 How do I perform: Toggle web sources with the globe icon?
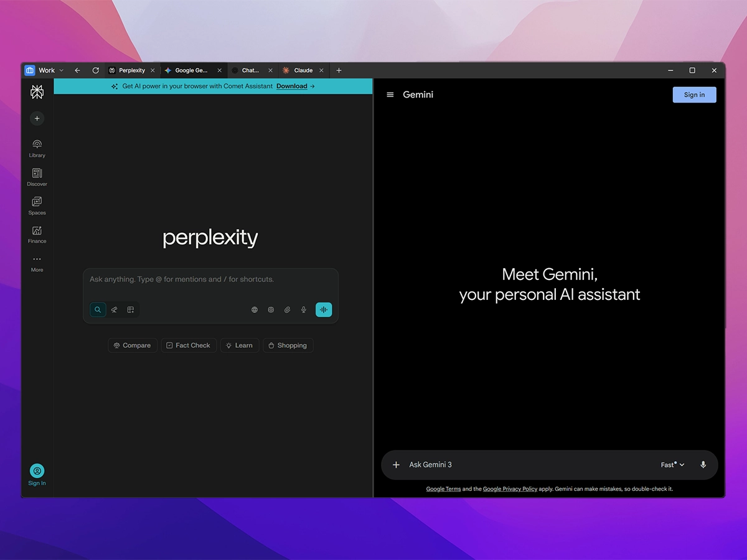tap(254, 309)
